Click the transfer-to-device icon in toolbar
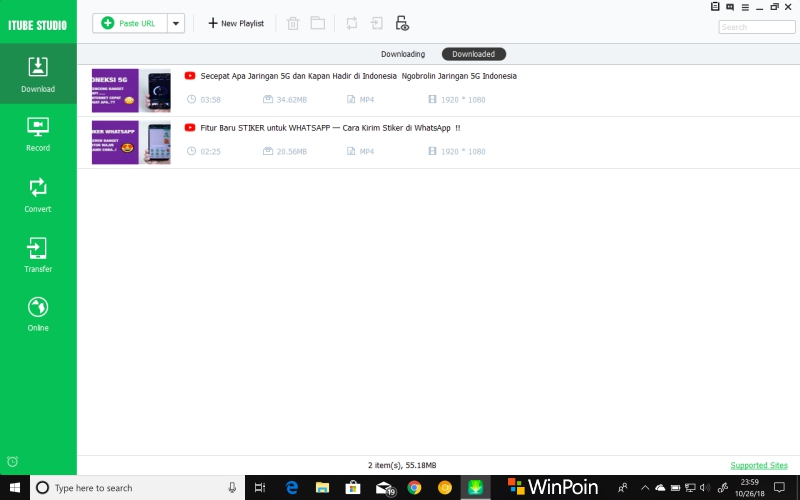The image size is (800, 500). pyautogui.click(x=377, y=23)
